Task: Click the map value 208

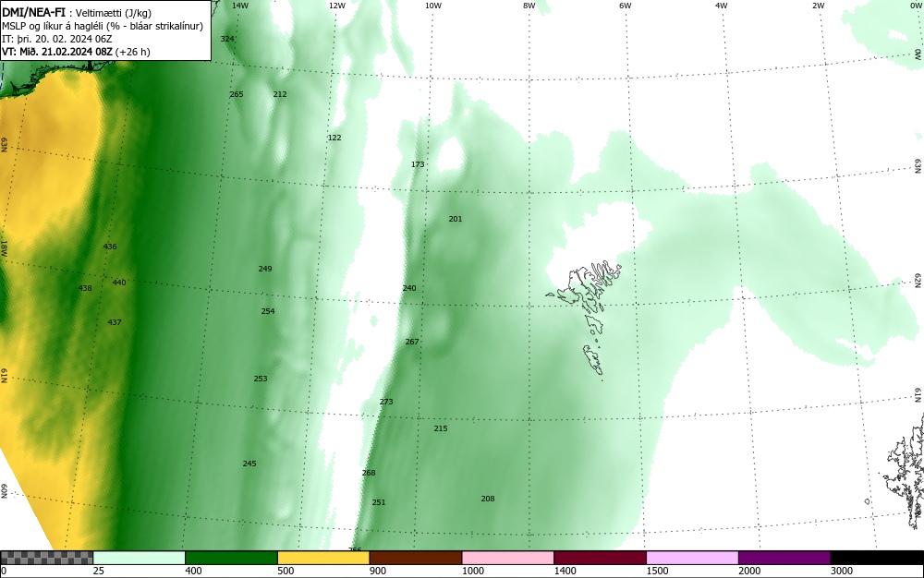Action: pyautogui.click(x=488, y=499)
